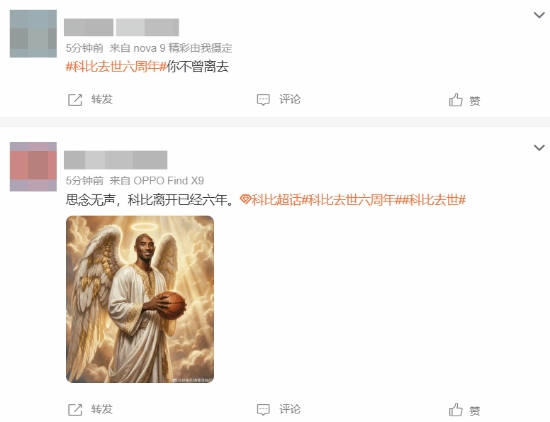Click the first poster's blurred username
Screen dimensions: 550x422
pyautogui.click(x=121, y=27)
